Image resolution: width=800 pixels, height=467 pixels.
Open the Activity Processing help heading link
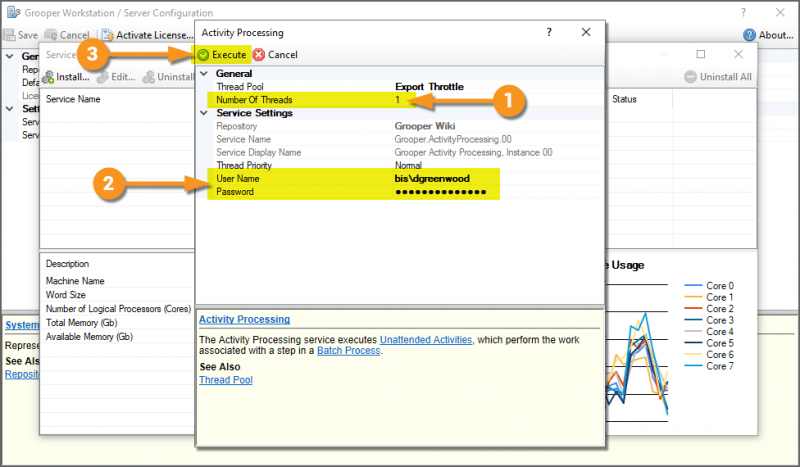pyautogui.click(x=244, y=319)
